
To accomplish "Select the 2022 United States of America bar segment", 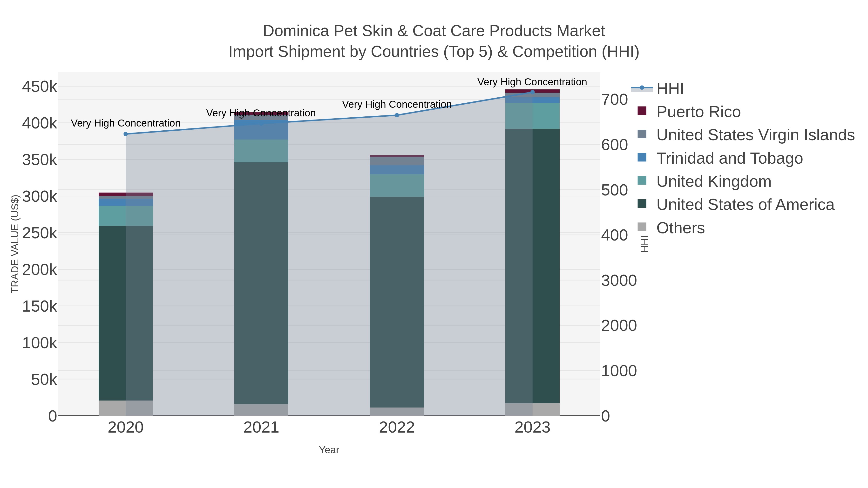I will pyautogui.click(x=397, y=302).
